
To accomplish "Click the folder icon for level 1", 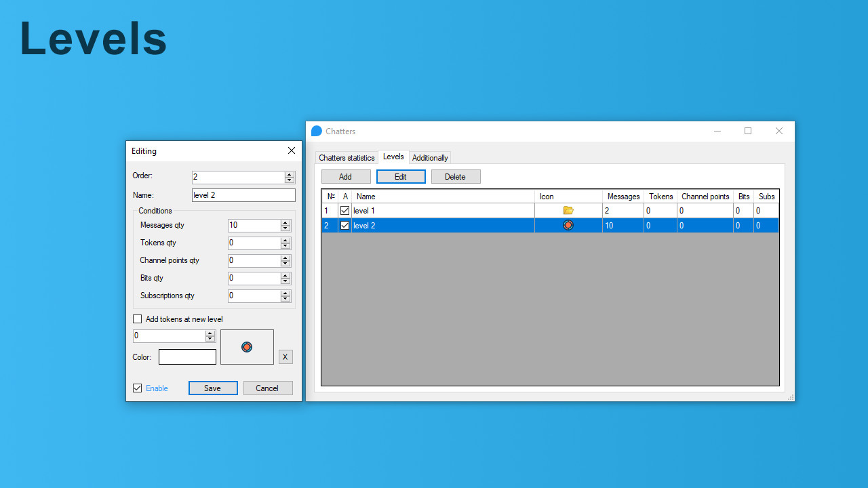I will click(568, 210).
